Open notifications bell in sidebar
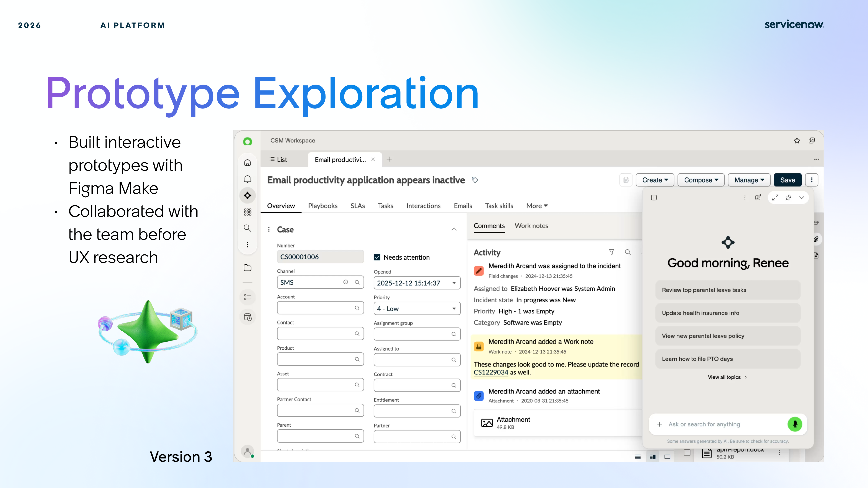 (x=247, y=179)
